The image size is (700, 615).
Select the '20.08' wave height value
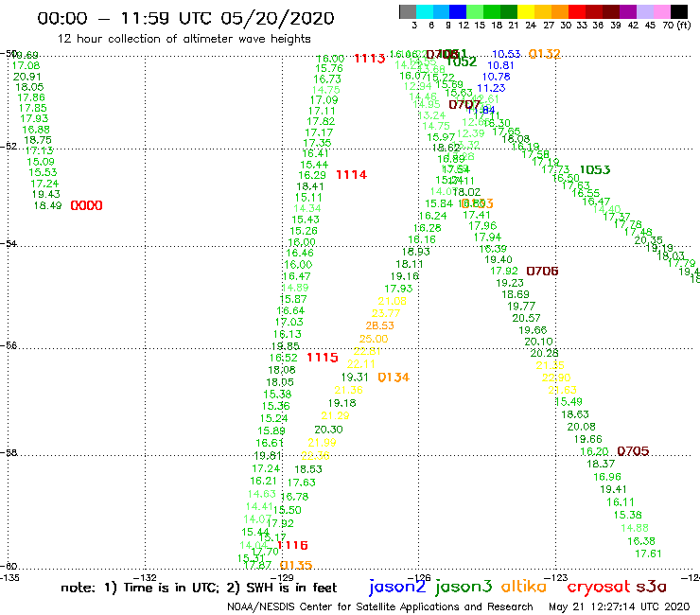pos(581,427)
